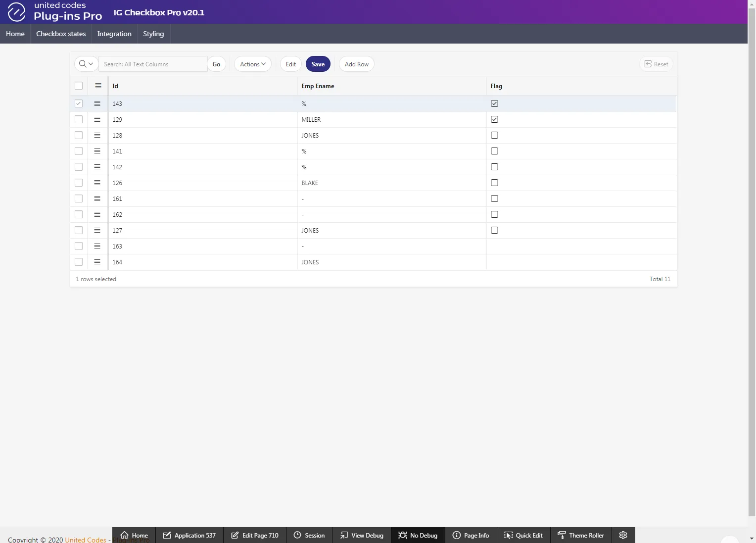Open the Checkbox states tab
Viewport: 756px width, 543px height.
pos(61,34)
